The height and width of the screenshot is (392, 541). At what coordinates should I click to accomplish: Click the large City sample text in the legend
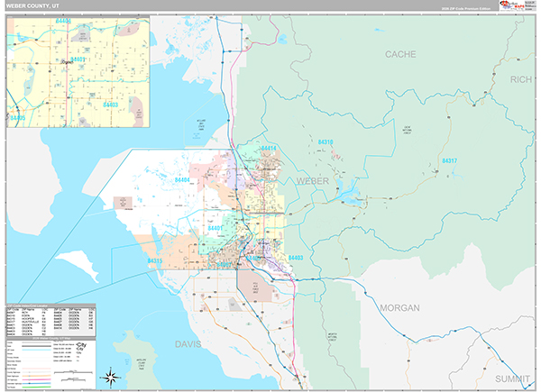coord(82,345)
